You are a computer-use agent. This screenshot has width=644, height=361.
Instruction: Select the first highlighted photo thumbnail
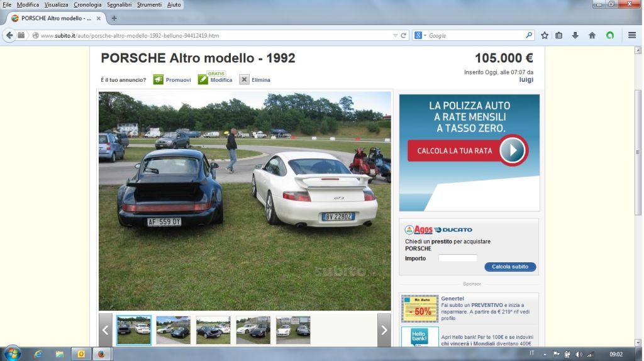point(133,330)
